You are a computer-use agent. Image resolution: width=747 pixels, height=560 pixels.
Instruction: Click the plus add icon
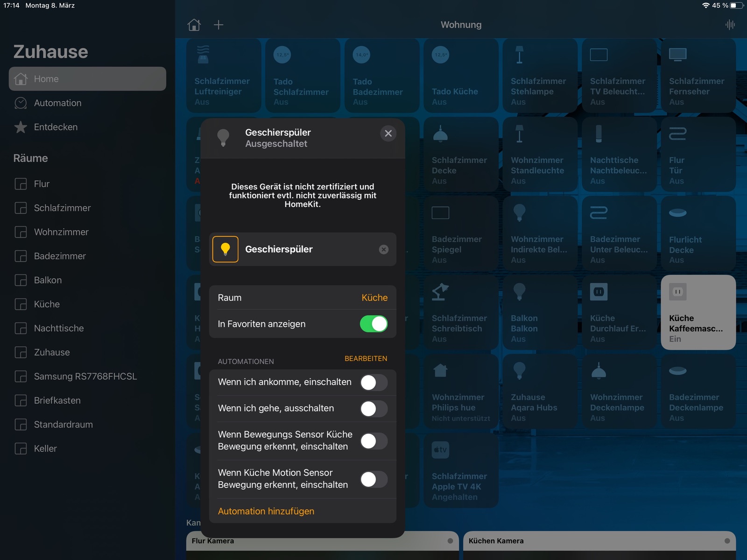[218, 25]
